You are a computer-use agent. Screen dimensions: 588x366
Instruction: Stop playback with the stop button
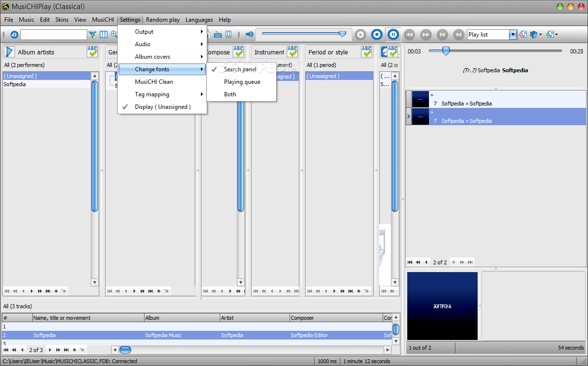377,35
